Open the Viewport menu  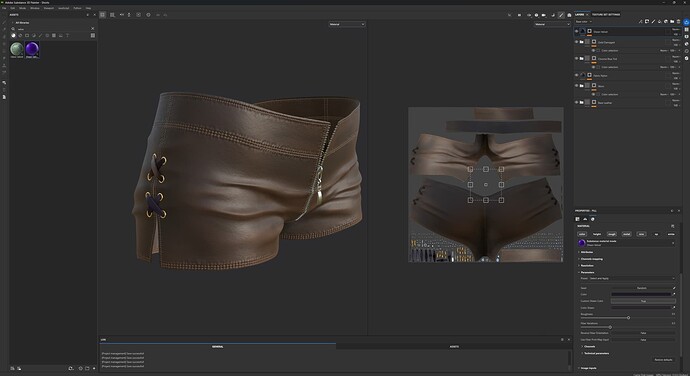click(48, 8)
